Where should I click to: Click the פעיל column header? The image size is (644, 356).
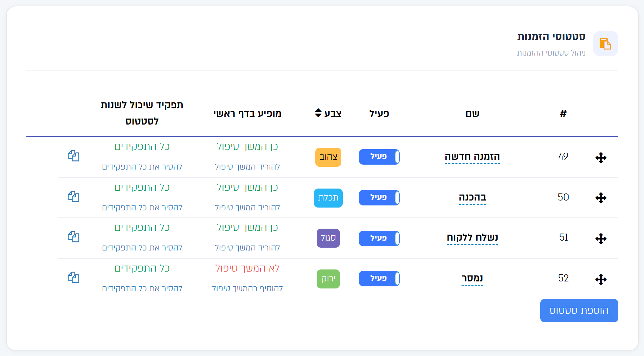coord(379,113)
